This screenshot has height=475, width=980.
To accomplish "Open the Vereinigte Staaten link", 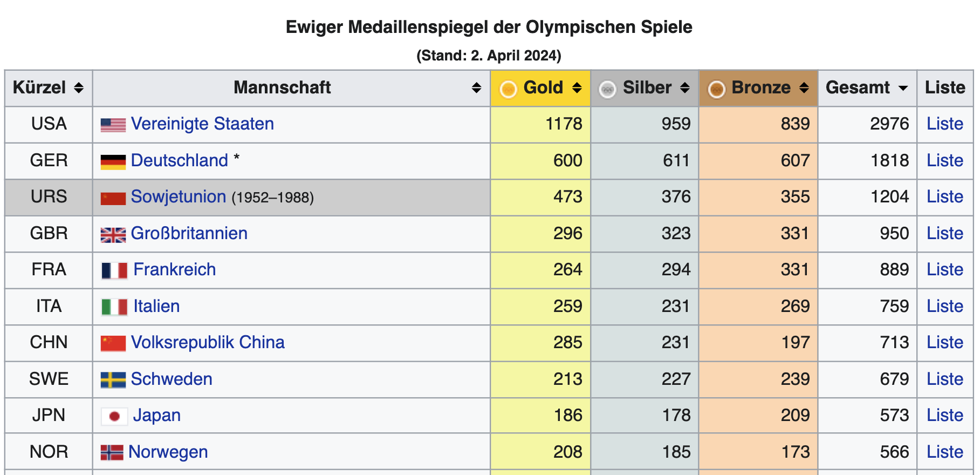I will [x=202, y=124].
